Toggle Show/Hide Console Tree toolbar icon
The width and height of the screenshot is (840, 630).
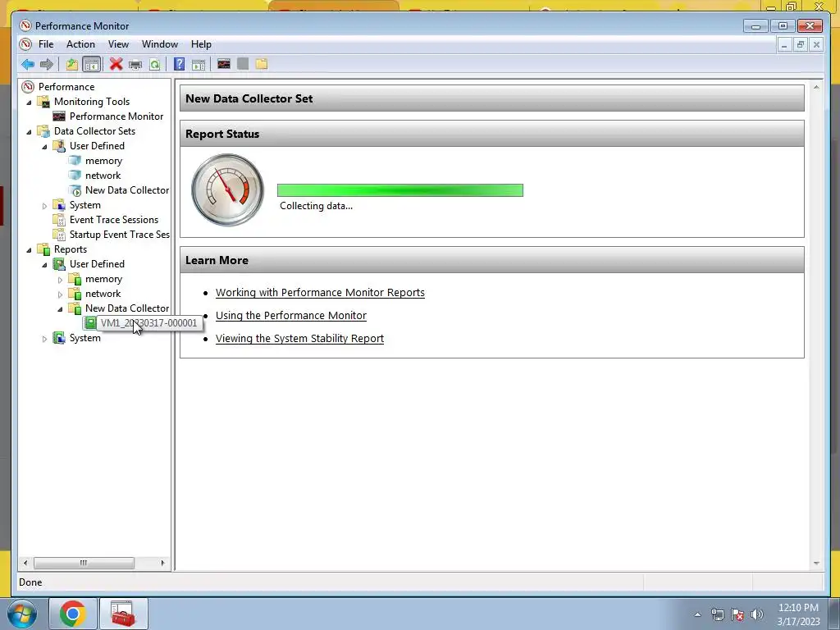(92, 64)
